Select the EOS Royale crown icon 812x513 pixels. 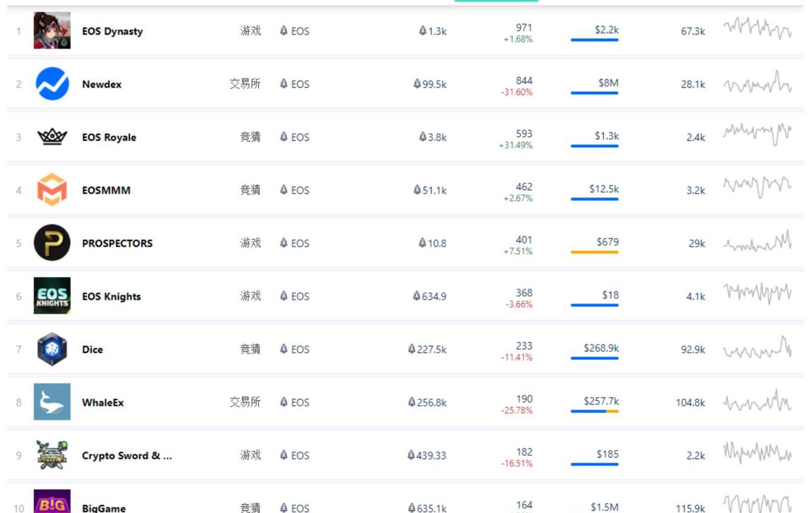[x=52, y=137]
